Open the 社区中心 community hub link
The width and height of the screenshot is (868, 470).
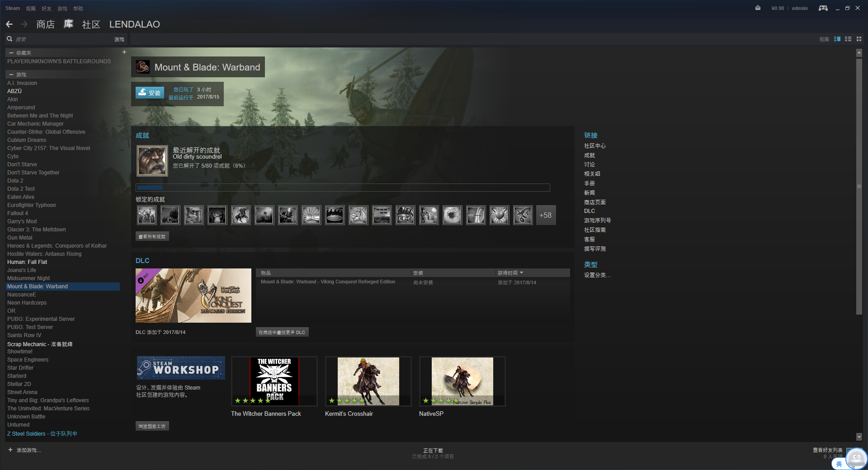[x=594, y=146]
